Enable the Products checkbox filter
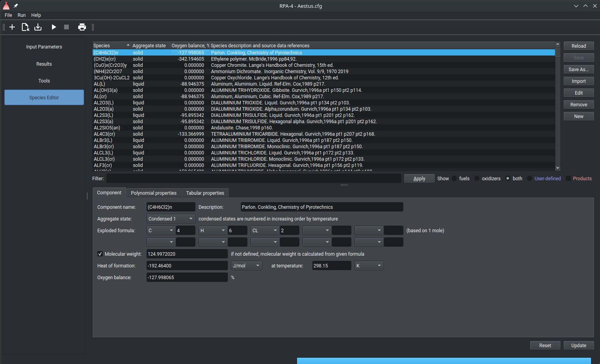The height and width of the screenshot is (364, 600). [x=568, y=179]
